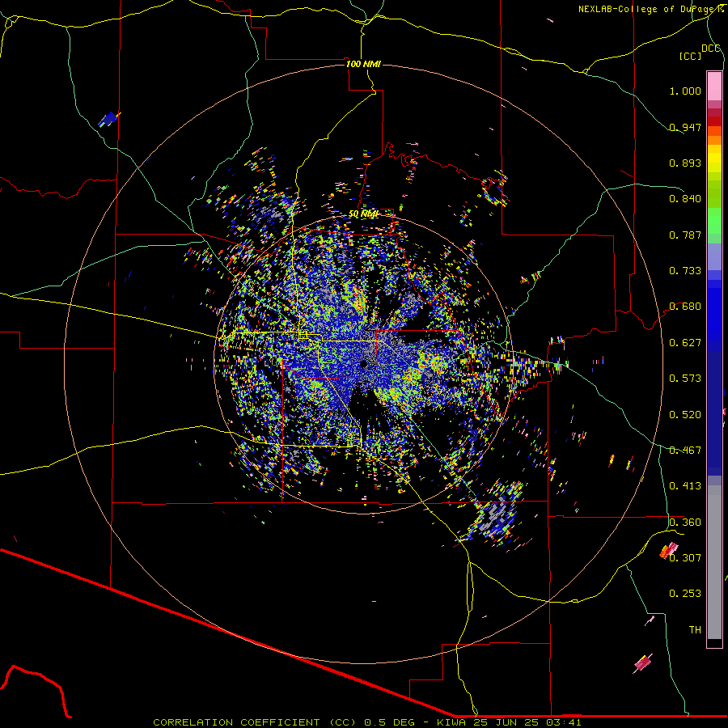Click the 0.573 scale value
Image resolution: width=728 pixels, height=728 pixels.
coord(685,379)
